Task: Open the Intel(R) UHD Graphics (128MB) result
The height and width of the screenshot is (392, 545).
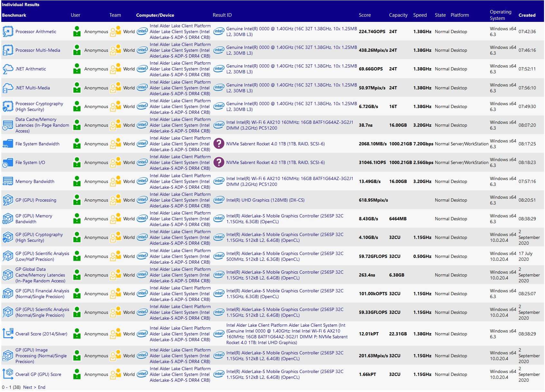Action: click(x=265, y=200)
